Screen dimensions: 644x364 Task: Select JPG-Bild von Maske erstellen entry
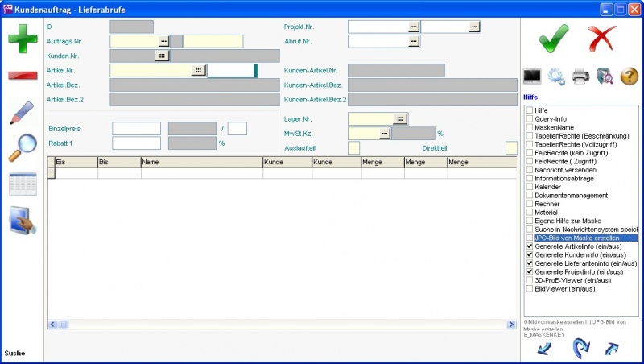tap(585, 238)
